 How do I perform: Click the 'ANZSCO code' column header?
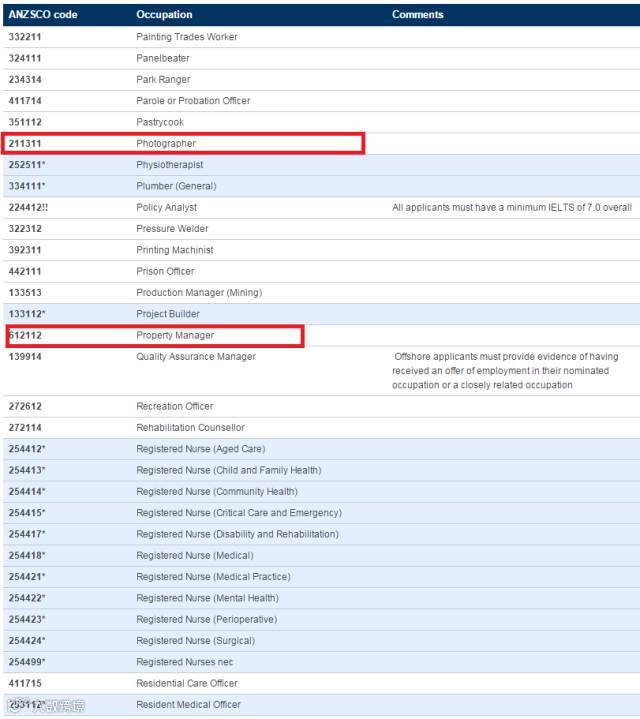pos(43,15)
